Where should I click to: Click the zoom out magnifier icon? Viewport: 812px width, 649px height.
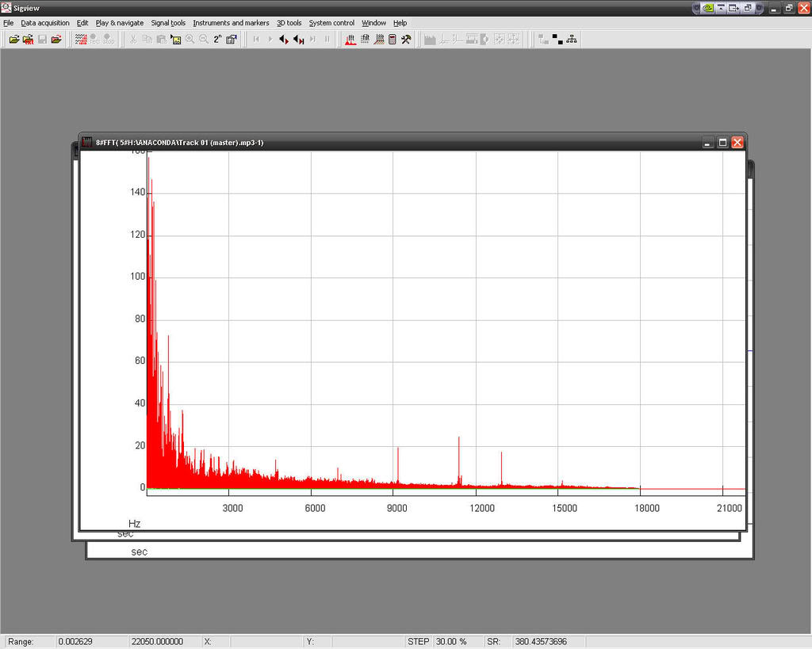[204, 39]
